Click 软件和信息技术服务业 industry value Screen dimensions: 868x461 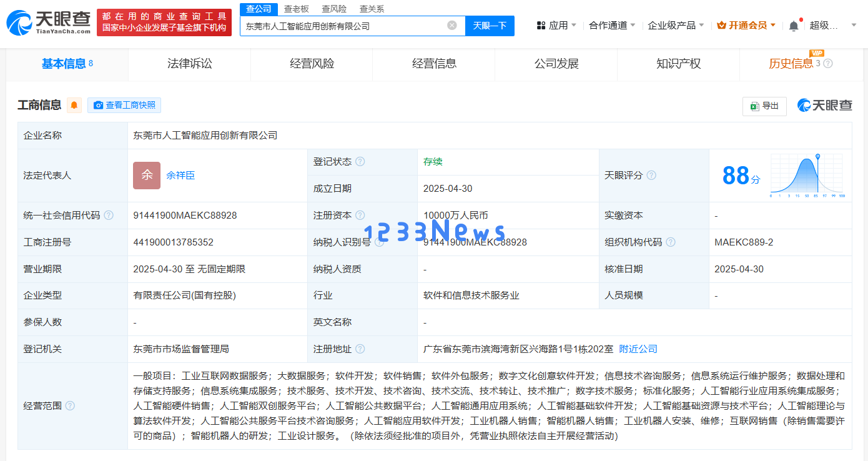[x=471, y=295]
